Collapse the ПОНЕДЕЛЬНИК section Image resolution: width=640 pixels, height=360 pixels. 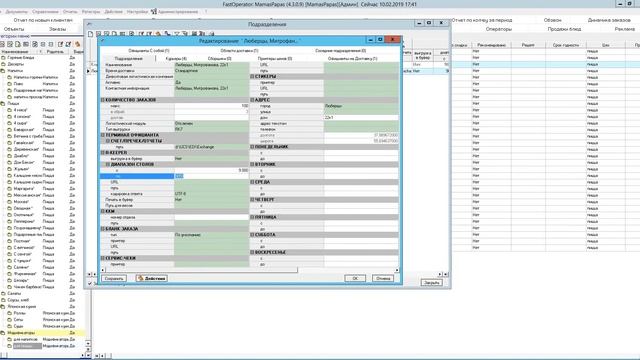tap(252, 147)
